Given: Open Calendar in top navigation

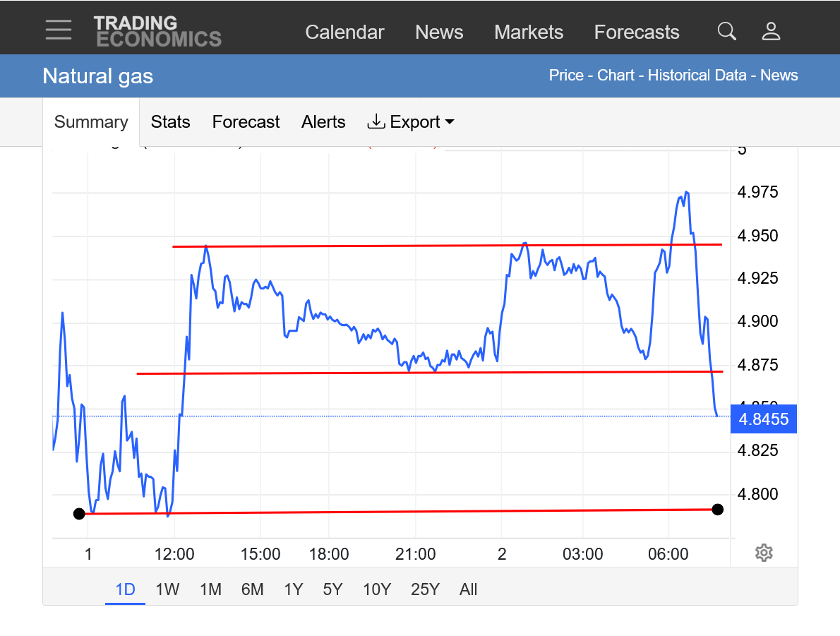Looking at the screenshot, I should click(x=344, y=32).
